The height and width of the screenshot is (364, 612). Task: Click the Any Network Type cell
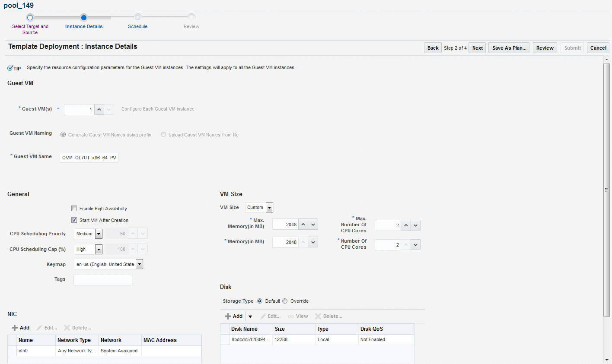(77, 351)
